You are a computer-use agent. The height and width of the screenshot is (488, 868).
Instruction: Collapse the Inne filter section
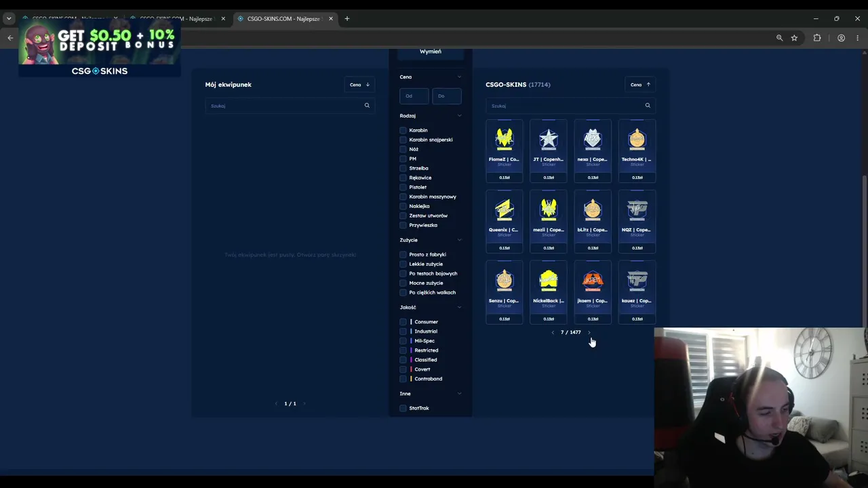tap(459, 394)
